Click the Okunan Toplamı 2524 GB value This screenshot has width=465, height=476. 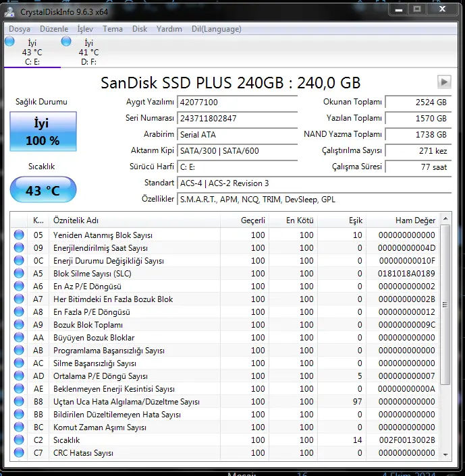(418, 102)
